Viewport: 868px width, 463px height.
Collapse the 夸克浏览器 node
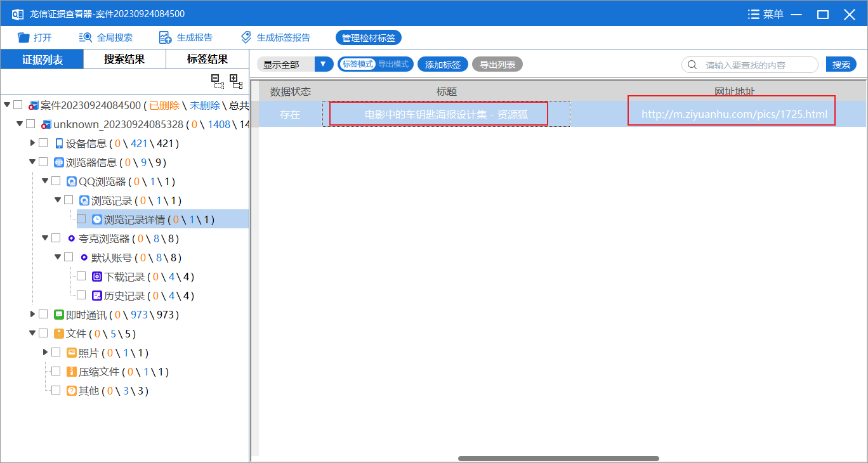click(x=46, y=238)
